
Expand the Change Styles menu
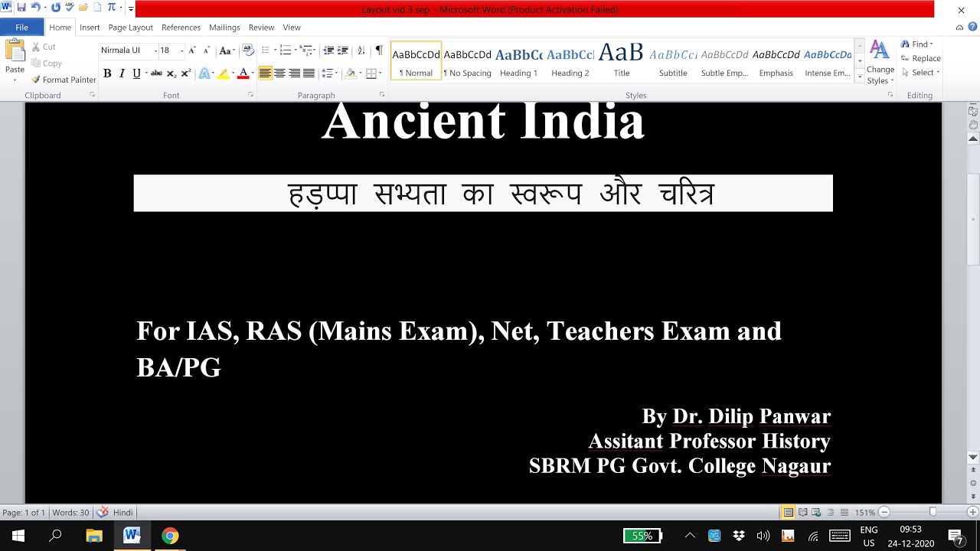880,63
